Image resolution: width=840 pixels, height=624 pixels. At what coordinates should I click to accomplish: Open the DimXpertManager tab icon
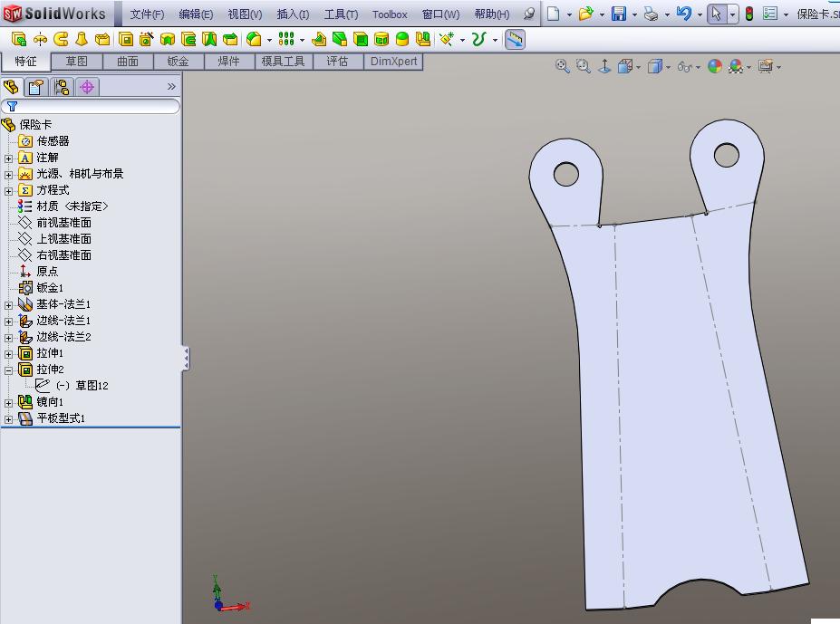87,87
